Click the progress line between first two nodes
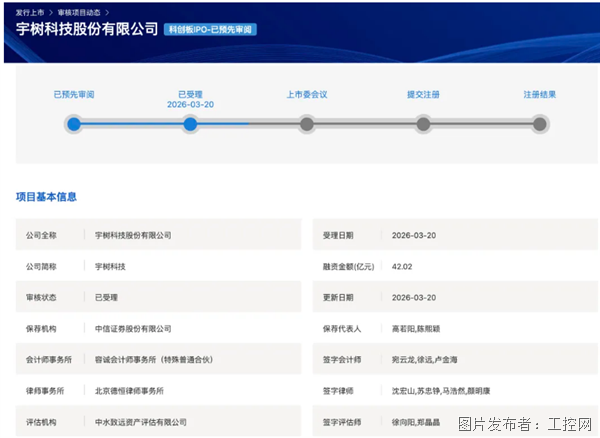Viewport: 600px width, 438px height. (x=131, y=125)
